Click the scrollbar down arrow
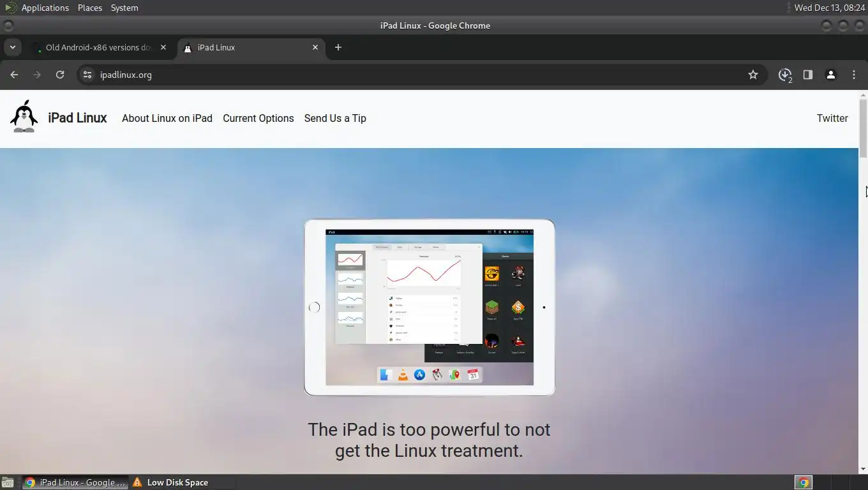The image size is (868, 490). coord(863,469)
